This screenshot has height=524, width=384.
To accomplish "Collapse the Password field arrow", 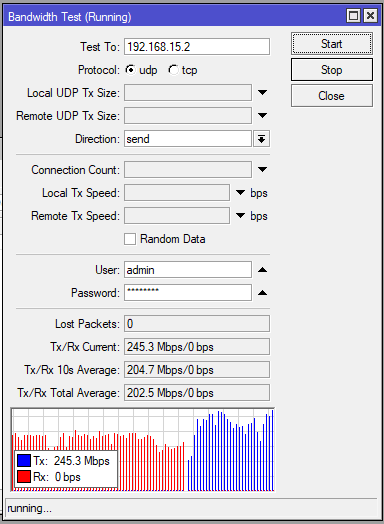I will (x=262, y=293).
